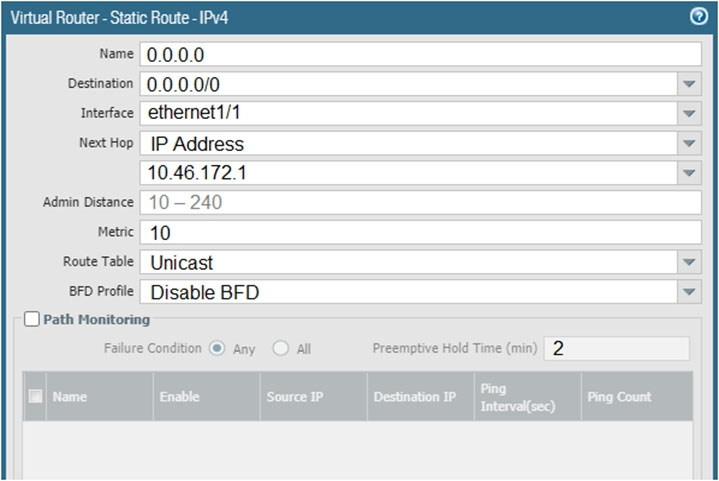
Task: Tick the select-all checkbox in table header
Action: [35, 396]
